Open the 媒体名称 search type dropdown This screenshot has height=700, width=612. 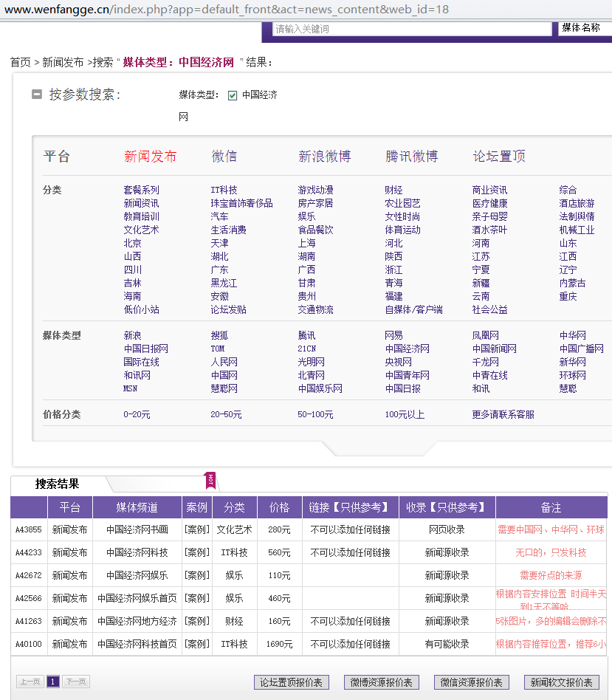[x=583, y=29]
